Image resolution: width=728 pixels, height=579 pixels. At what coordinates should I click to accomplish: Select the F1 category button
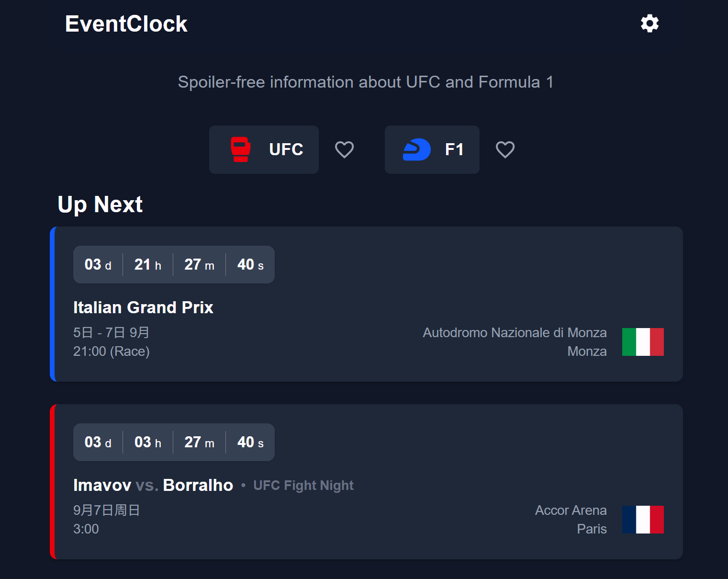click(x=432, y=149)
